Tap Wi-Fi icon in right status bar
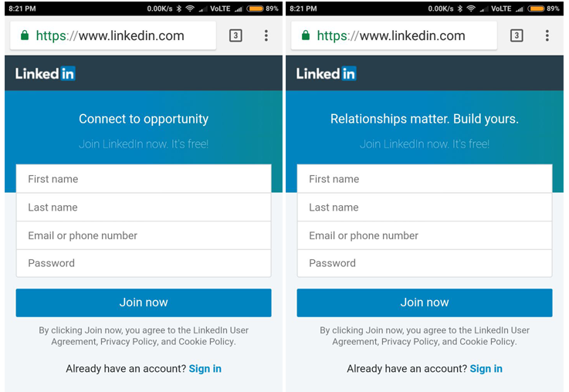The width and height of the screenshot is (569, 392). (x=470, y=8)
